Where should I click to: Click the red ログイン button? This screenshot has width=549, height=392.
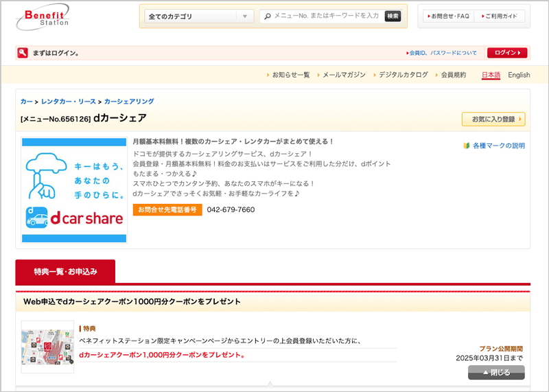[x=507, y=53]
